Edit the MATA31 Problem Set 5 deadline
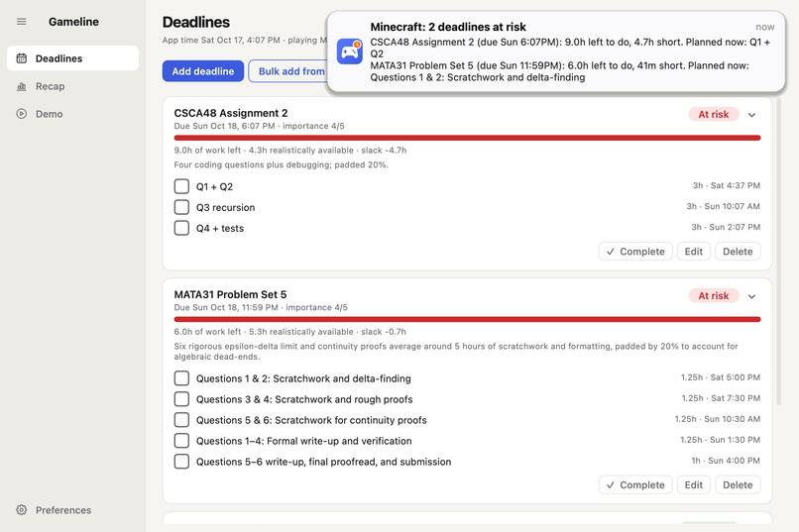This screenshot has width=799, height=532. coord(694,485)
